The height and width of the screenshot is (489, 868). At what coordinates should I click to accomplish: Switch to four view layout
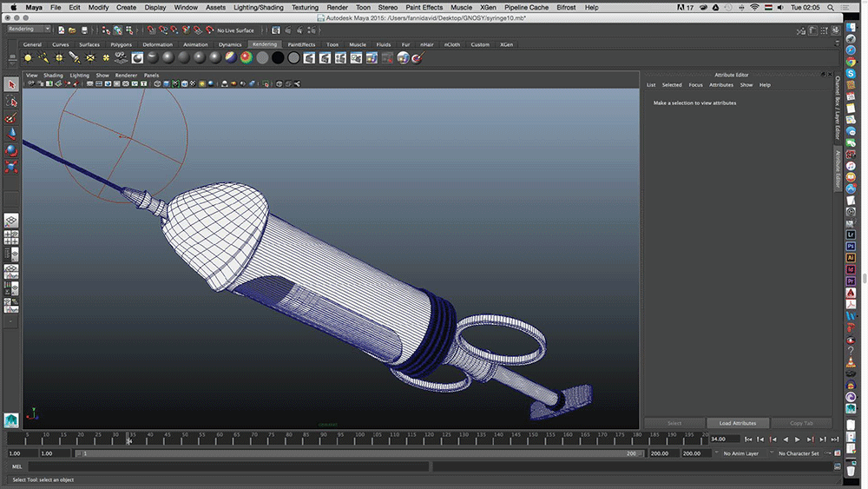11,238
